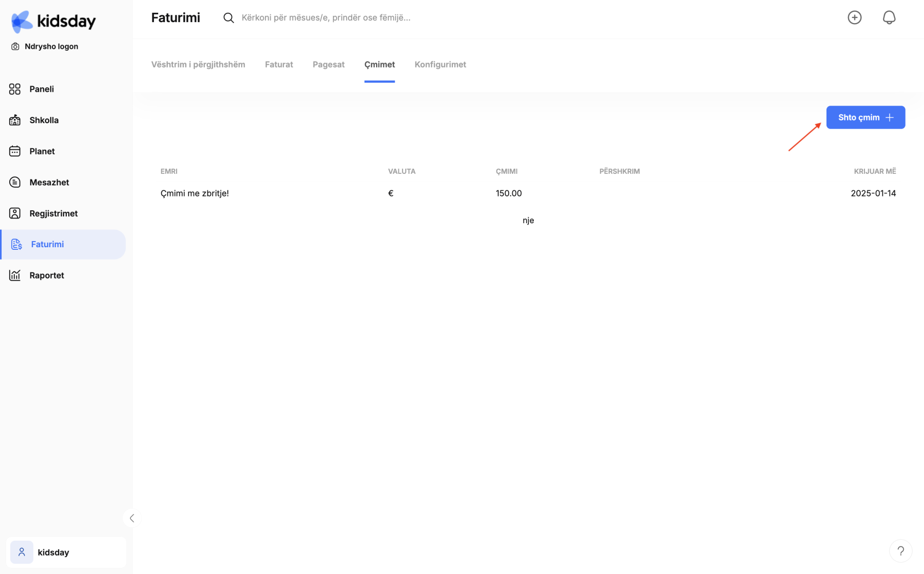Switch to the Konfigurimet tab
The height and width of the screenshot is (574, 924).
[x=440, y=65]
